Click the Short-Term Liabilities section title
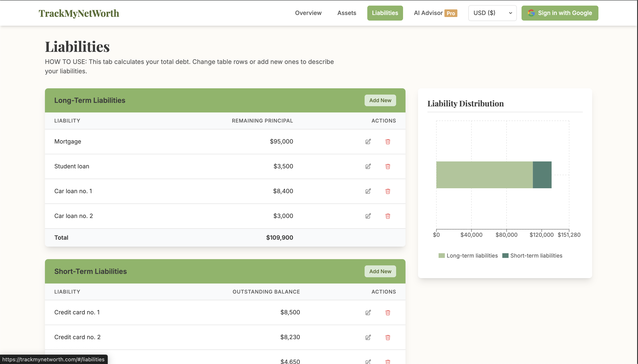This screenshot has width=638, height=364. [x=91, y=271]
